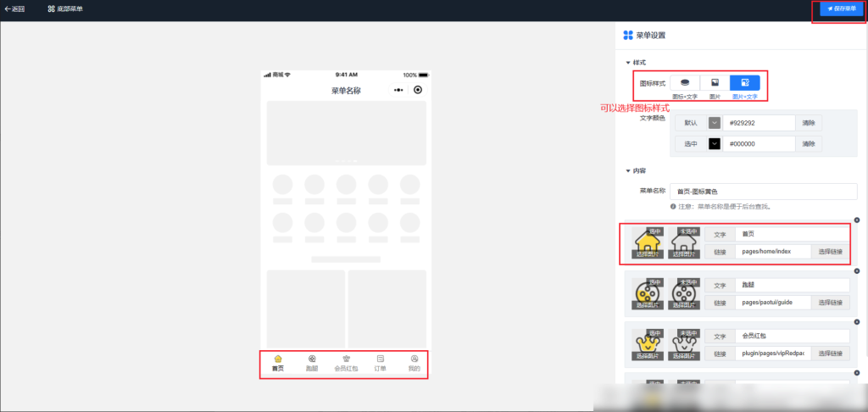This screenshot has width=868, height=412.
Task: Clear the default text color #929292
Action: point(809,123)
